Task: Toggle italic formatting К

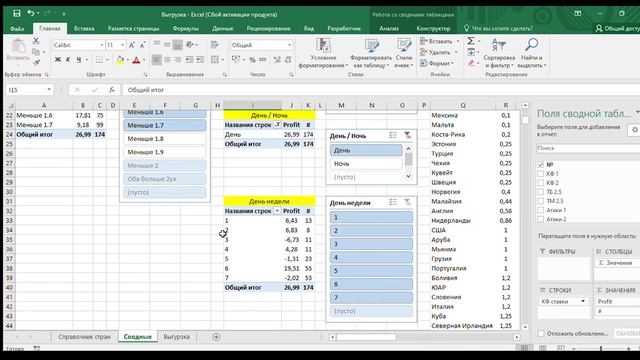Action: coord(68,60)
